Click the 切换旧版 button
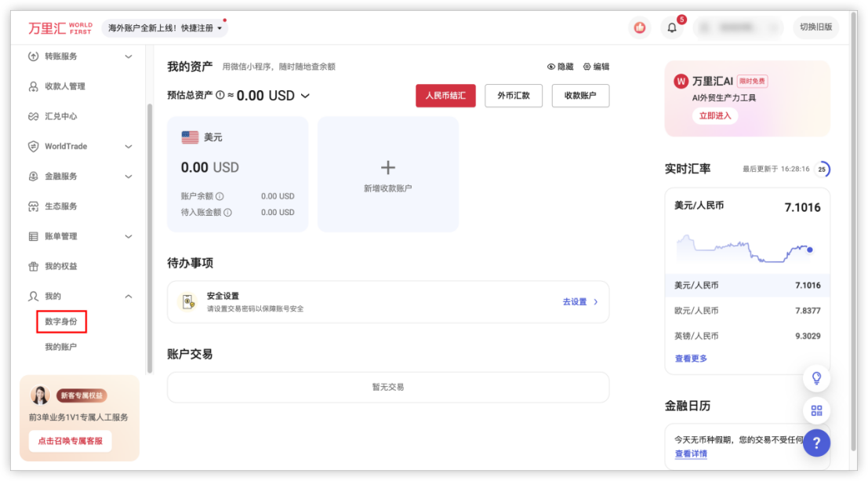868x481 pixels. [816, 27]
